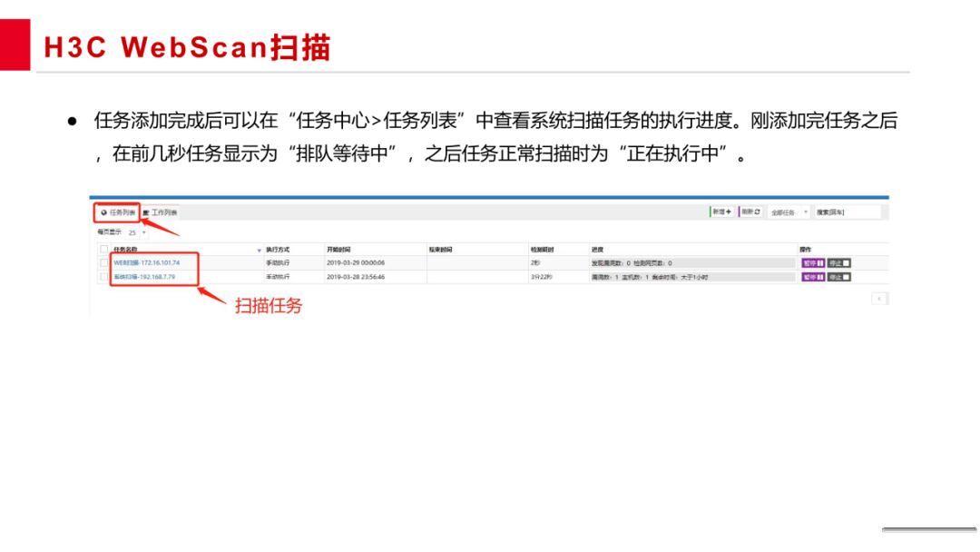Focus the 搜索[回车] search field
The height and width of the screenshot is (552, 980).
tap(847, 212)
